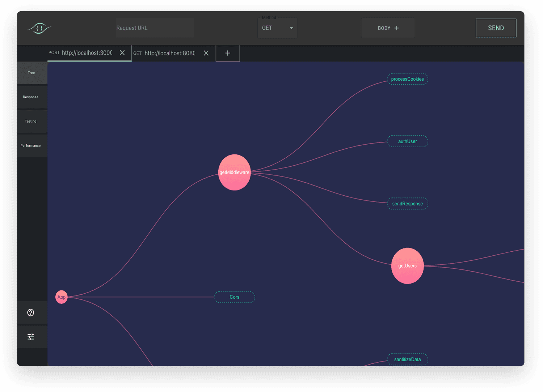Open the help question mark icon

click(31, 312)
